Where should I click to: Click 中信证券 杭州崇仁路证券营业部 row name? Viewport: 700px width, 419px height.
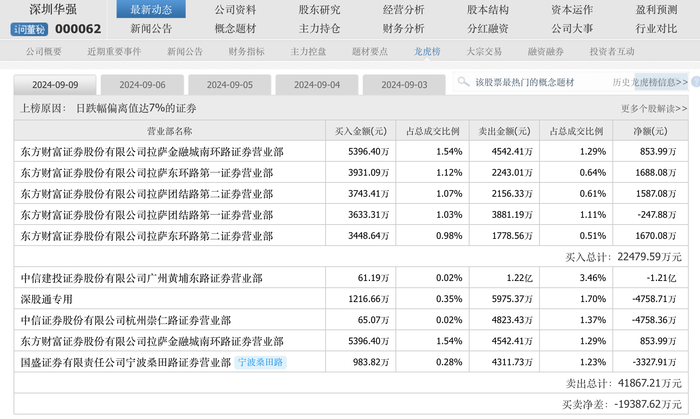[125, 320]
